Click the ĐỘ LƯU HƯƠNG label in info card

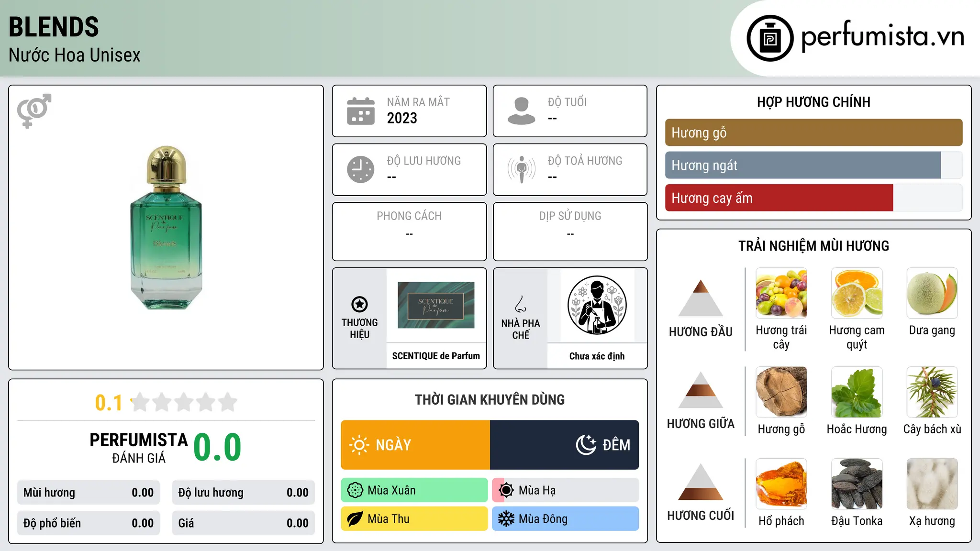[423, 161]
